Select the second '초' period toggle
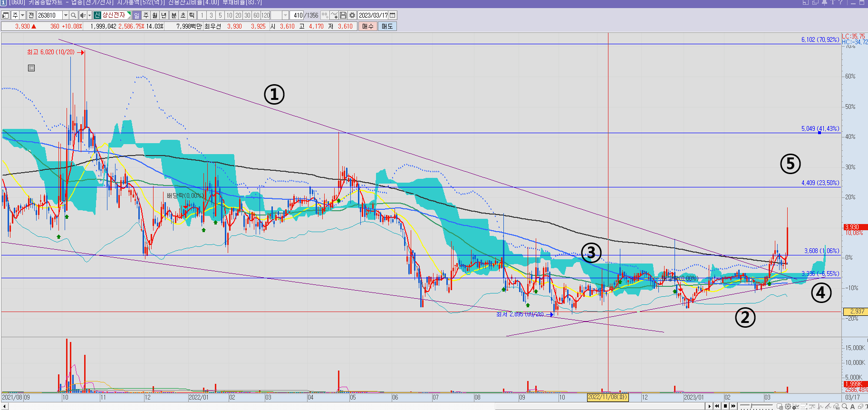The image size is (868, 410). (183, 15)
